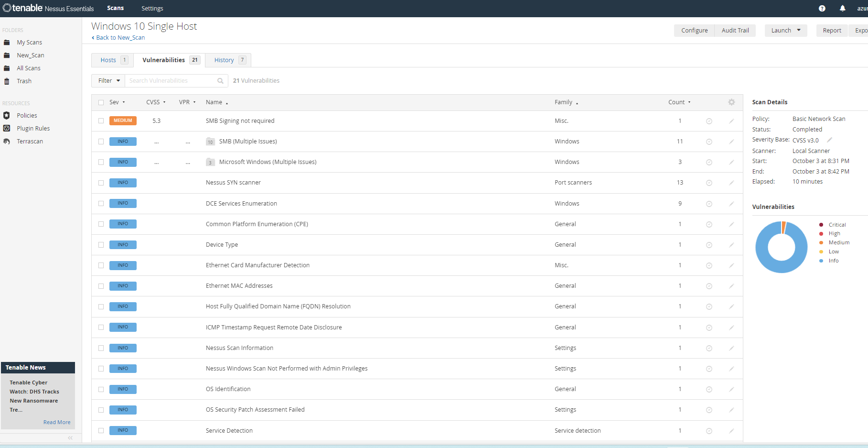Image resolution: width=868 pixels, height=448 pixels.
Task: Check the OS Identification row checkbox
Action: [101, 389]
